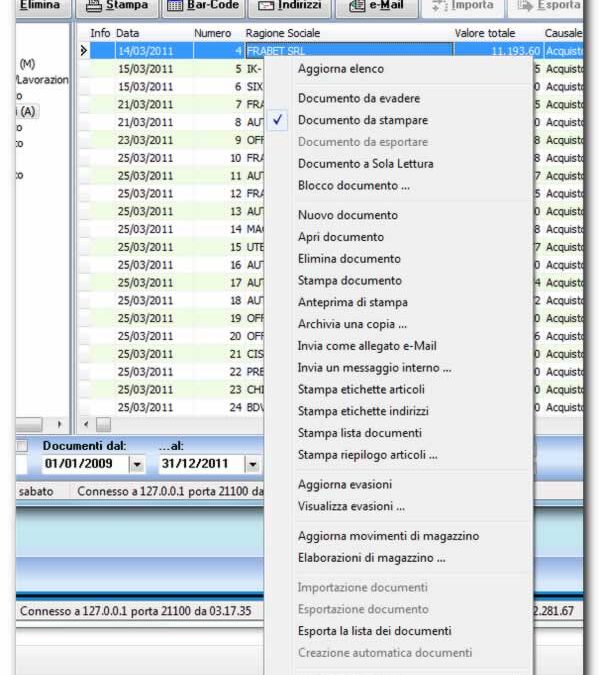600x675 pixels.
Task: Click the Elimina toolbar button
Action: tap(38, 6)
